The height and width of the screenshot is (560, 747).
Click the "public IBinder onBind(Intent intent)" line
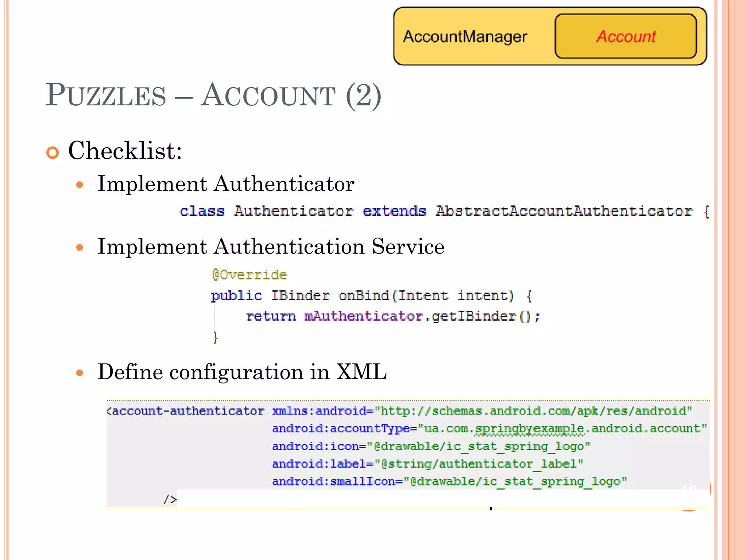[372, 296]
